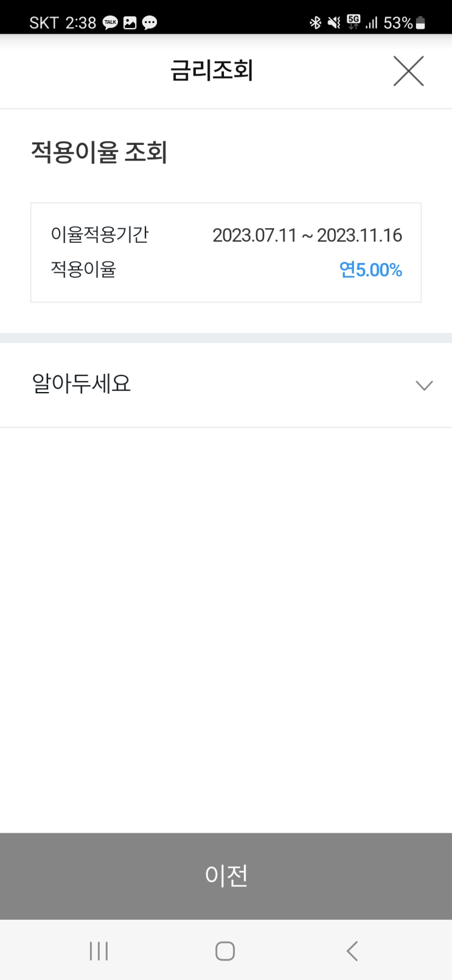
Task: Open the 알아두세요 section heading
Action: click(x=82, y=383)
